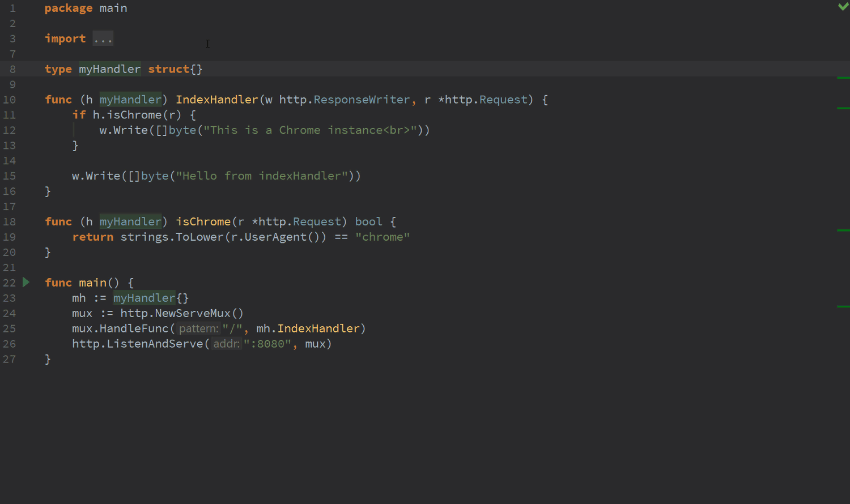
Task: Click the "Hello from indexHandler" string
Action: coord(262,176)
